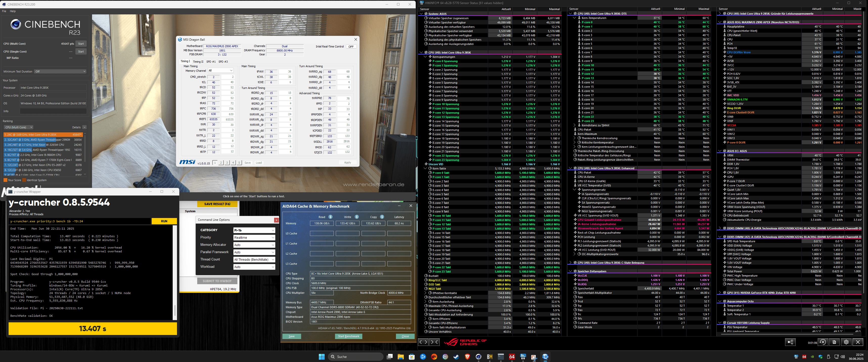Switch to SPD #3 tab
This screenshot has width=868, height=362.
pyautogui.click(x=223, y=62)
